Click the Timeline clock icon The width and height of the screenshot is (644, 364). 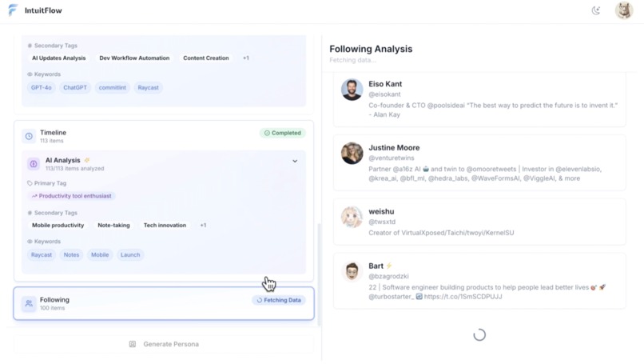click(x=29, y=136)
